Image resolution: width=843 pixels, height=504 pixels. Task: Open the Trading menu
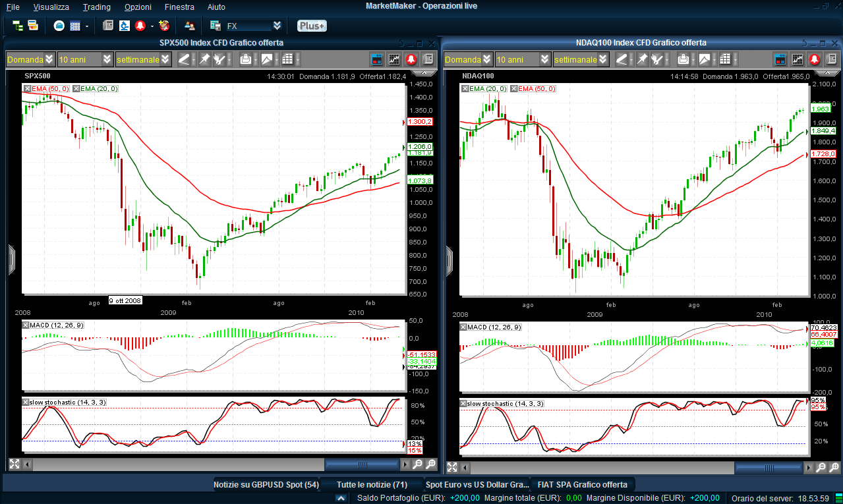[x=96, y=7]
